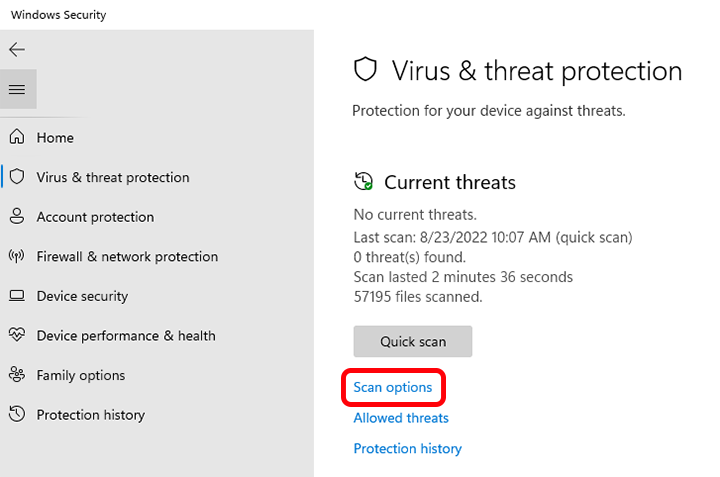Open the Scan options link

pos(393,387)
